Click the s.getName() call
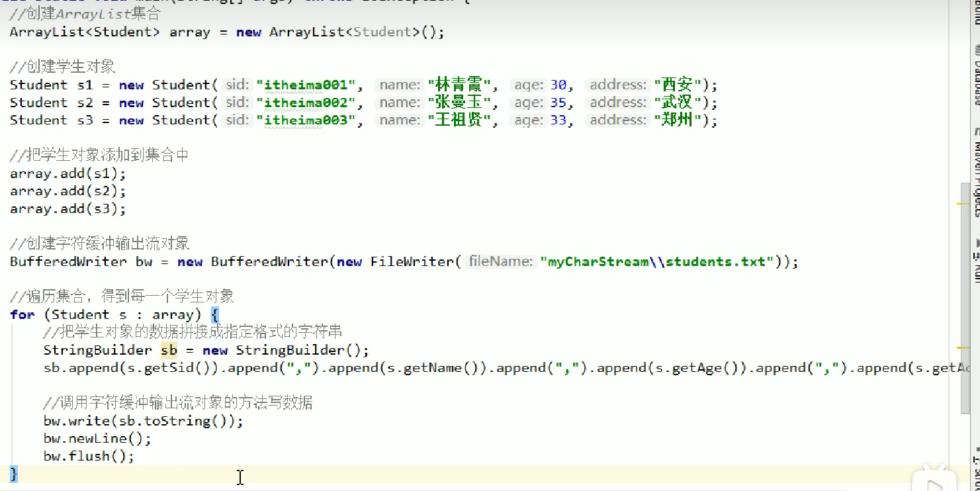Viewport: 980px width, 491px height. pos(435,368)
